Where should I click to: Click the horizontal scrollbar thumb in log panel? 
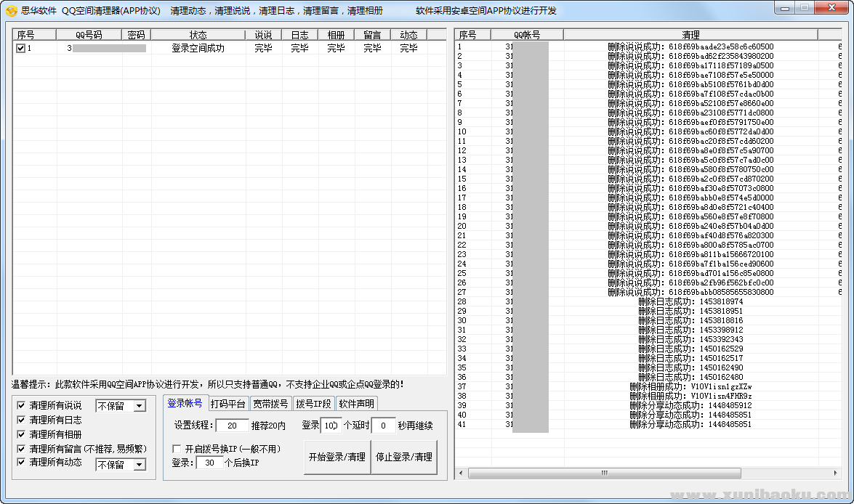[x=604, y=473]
